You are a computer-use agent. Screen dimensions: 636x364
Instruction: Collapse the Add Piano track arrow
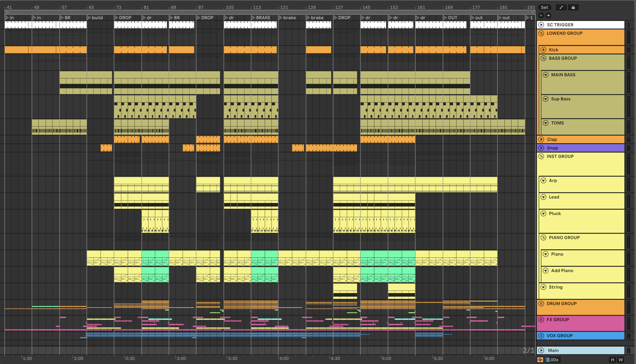[546, 271]
